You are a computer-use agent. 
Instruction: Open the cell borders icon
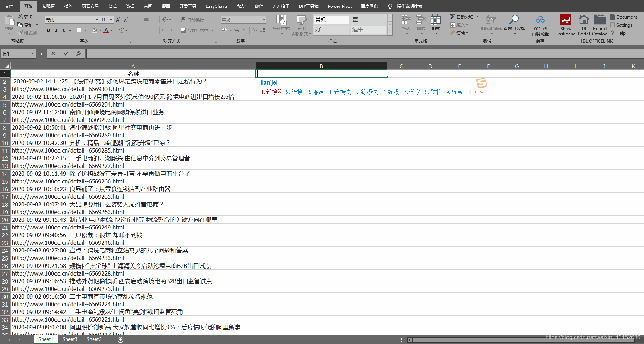point(79,30)
